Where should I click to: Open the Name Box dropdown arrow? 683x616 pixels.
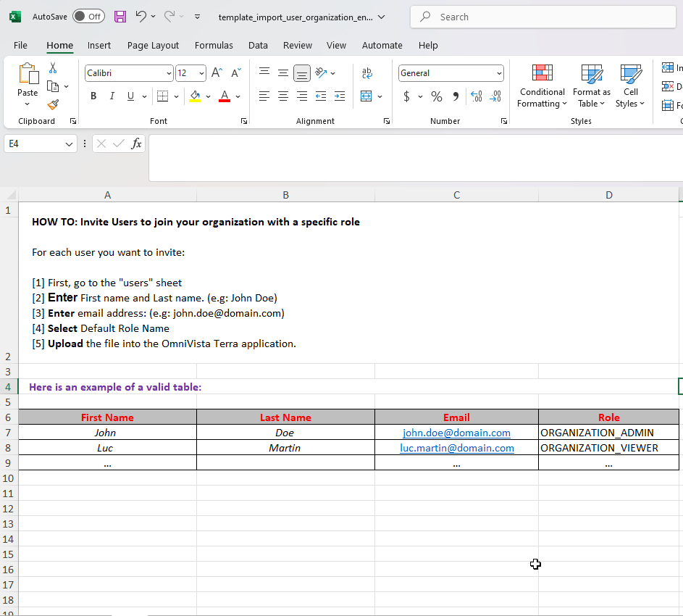coord(70,144)
